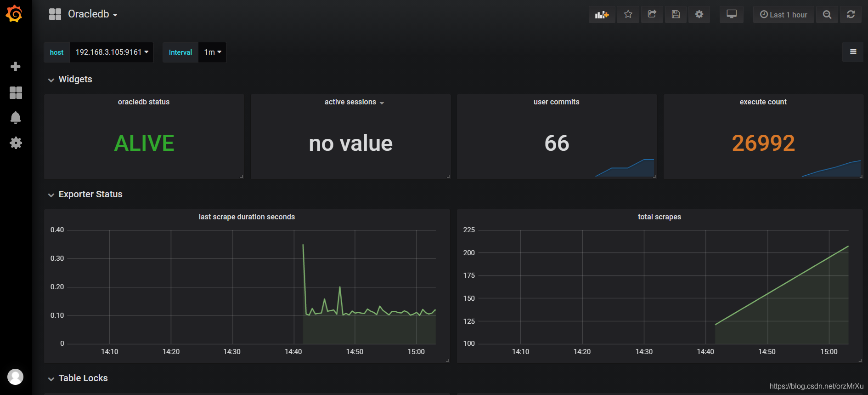868x395 pixels.
Task: Open the Oracledb dashboard picker dropdown
Action: tap(93, 14)
